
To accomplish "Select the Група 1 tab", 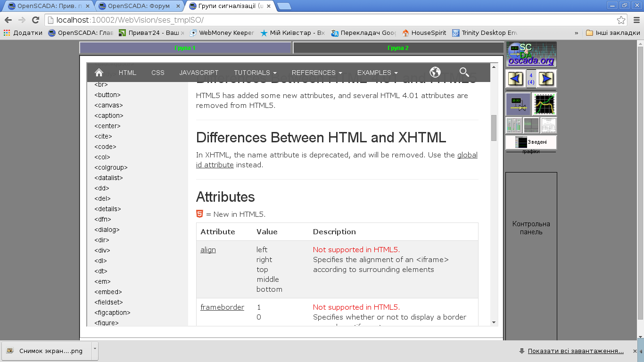I will (x=185, y=48).
